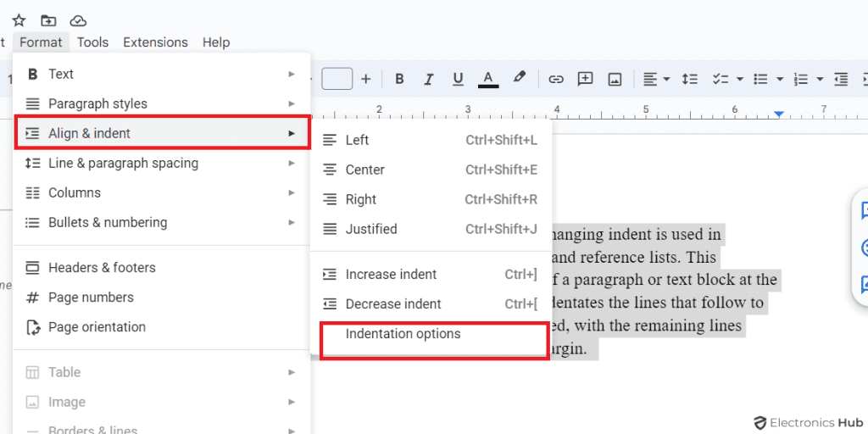
Task: Open the Extensions menu
Action: click(156, 42)
